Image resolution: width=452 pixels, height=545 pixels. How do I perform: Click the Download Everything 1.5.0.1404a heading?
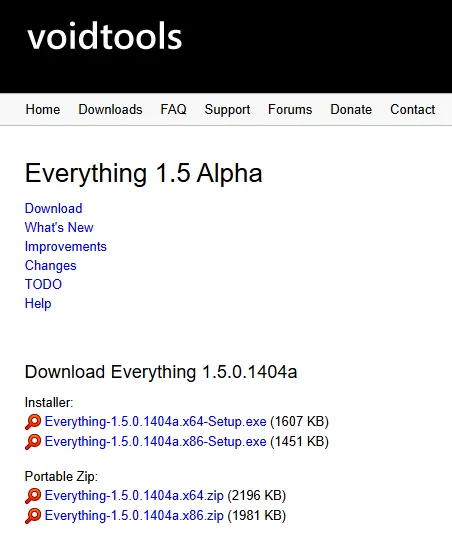(161, 372)
